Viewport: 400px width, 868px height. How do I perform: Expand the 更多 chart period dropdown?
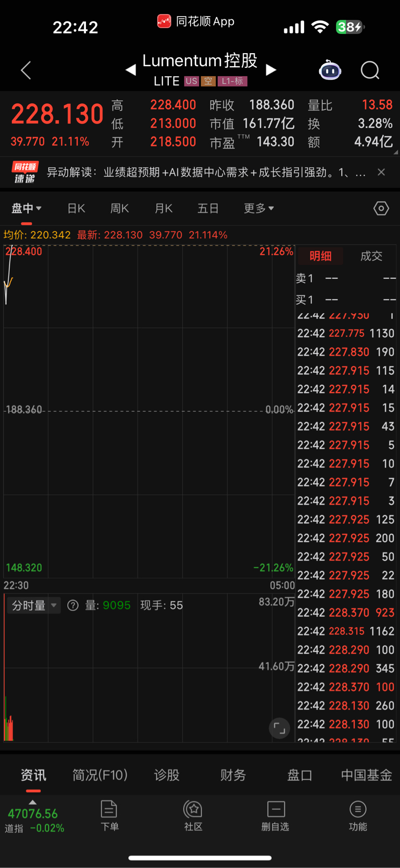(259, 209)
